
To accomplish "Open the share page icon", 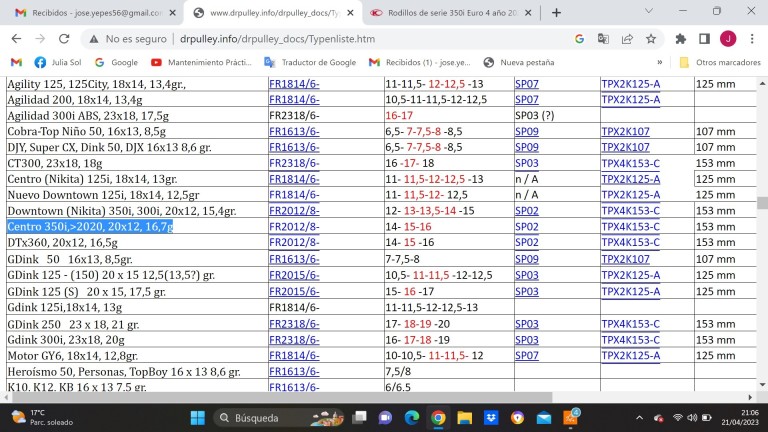I will [627, 39].
